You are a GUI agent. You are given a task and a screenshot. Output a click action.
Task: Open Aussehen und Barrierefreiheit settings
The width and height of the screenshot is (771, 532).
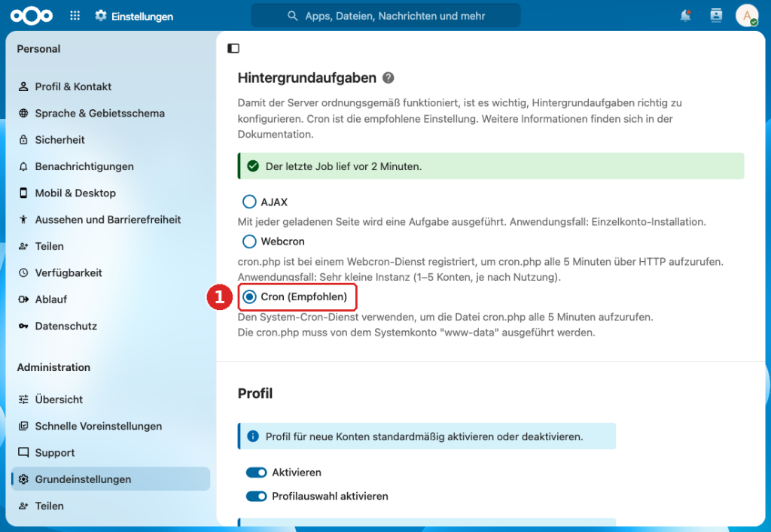(111, 220)
